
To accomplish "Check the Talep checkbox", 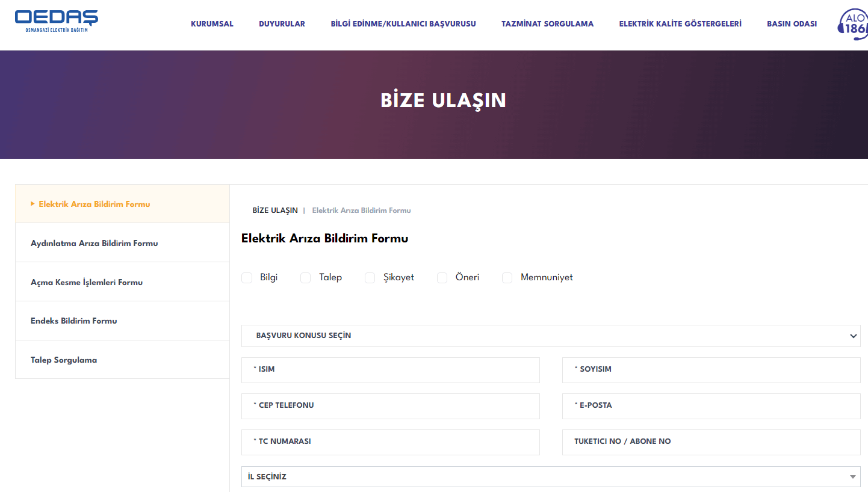I will click(x=305, y=277).
